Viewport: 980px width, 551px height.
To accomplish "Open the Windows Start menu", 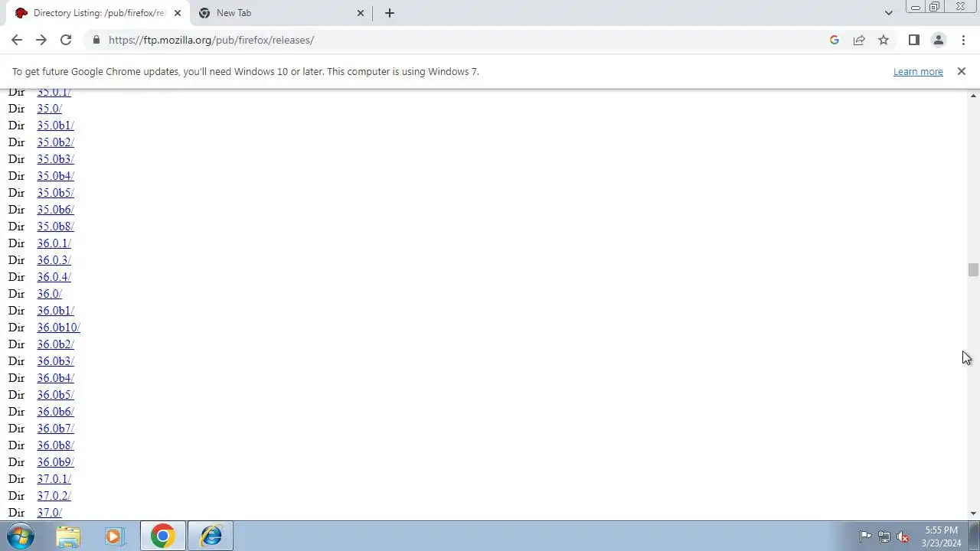I will (20, 536).
